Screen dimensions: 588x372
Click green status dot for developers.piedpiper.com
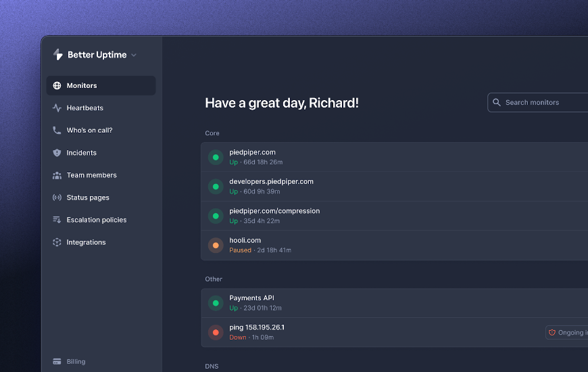coord(216,187)
